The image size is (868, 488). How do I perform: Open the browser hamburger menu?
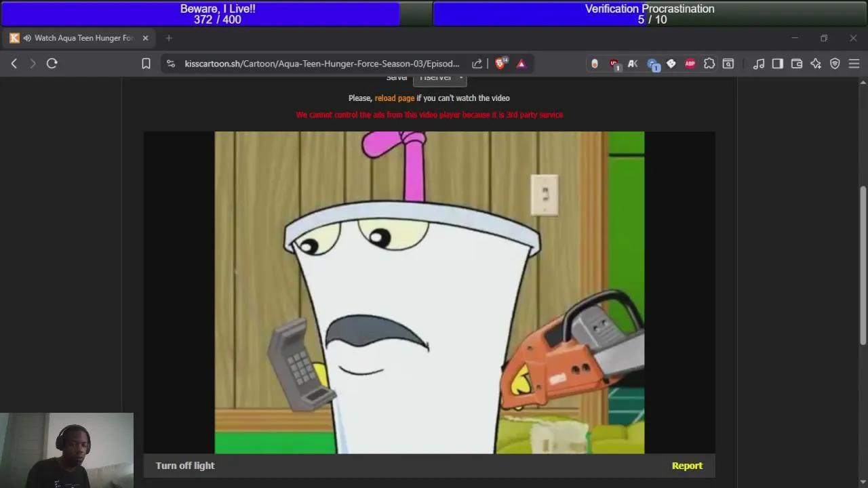[x=854, y=64]
